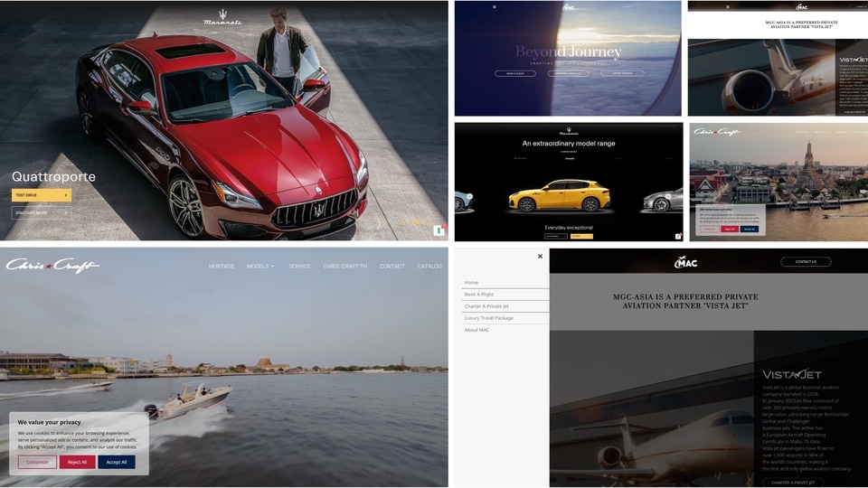868x488 pixels.
Task: Click the Charter a Private Jet pill under Beyond Journey
Action: click(568, 73)
